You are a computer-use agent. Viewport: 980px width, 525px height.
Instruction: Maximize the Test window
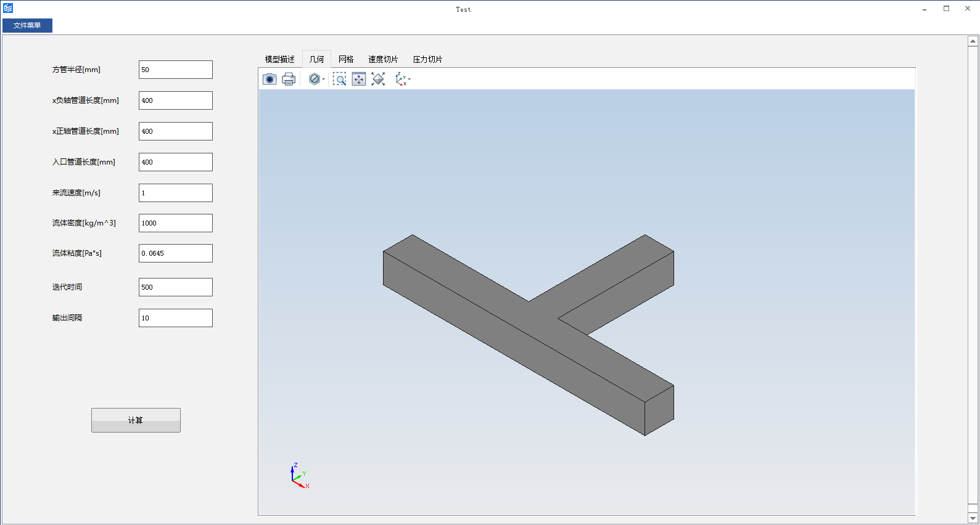point(946,9)
